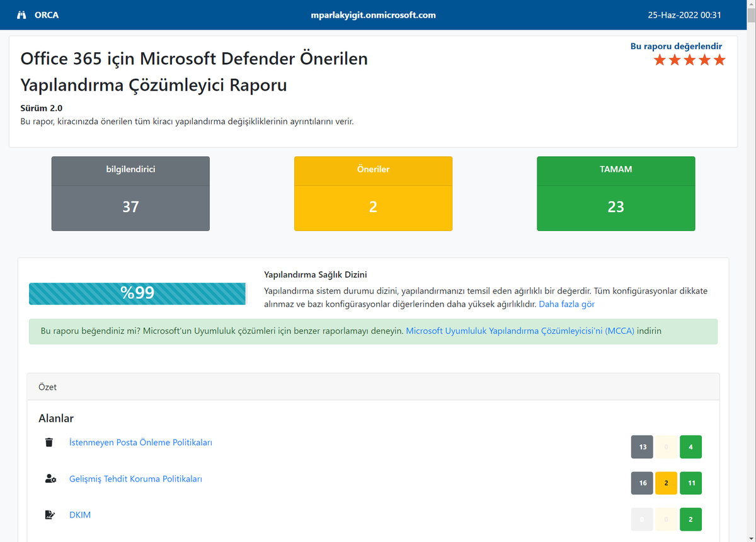Image resolution: width=756 pixels, height=542 pixels.
Task: Click the Öneriler card showing 2
Action: coord(373,194)
